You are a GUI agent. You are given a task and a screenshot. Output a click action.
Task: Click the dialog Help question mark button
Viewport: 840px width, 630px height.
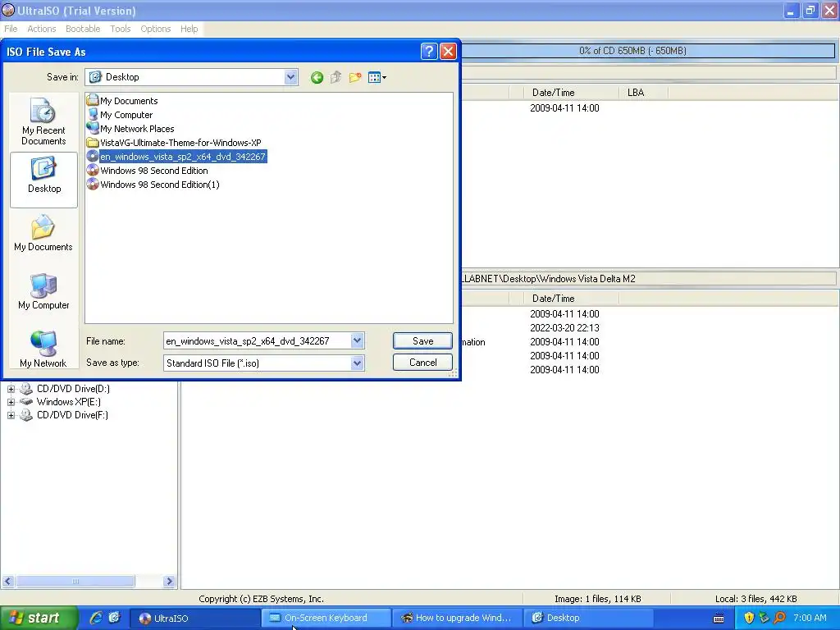(428, 52)
